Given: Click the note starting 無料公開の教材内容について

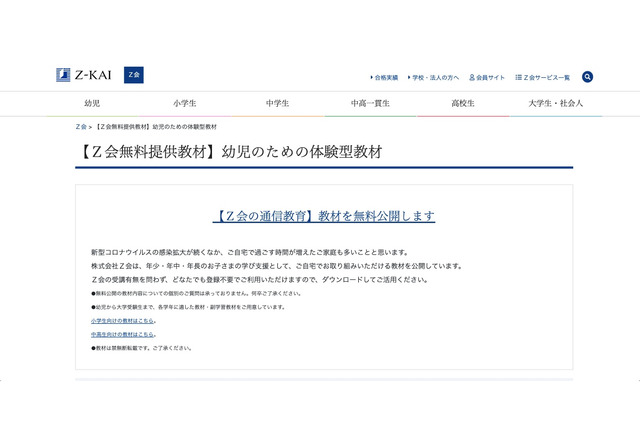Looking at the screenshot, I should pyautogui.click(x=196, y=293).
